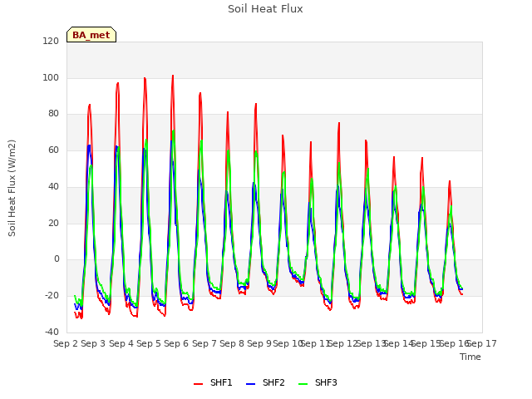The height and width of the screenshot is (399, 532).
Task: Click the Sep 3 tick label
Action: [x=93, y=343]
